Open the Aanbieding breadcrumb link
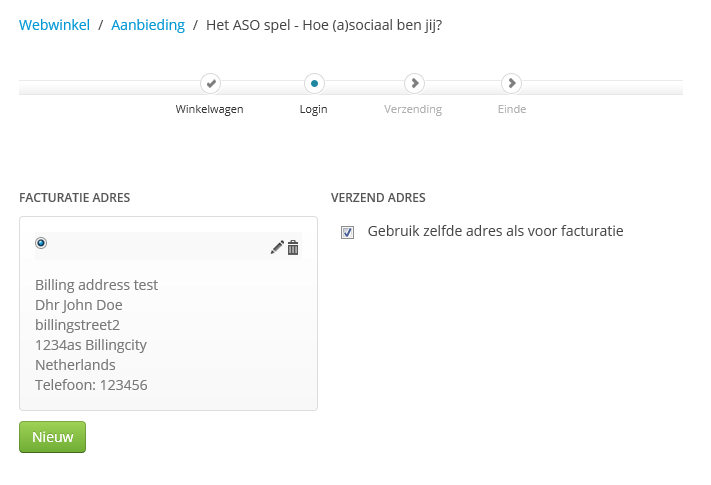Screen dimensions: 711x485 pyautogui.click(x=148, y=25)
